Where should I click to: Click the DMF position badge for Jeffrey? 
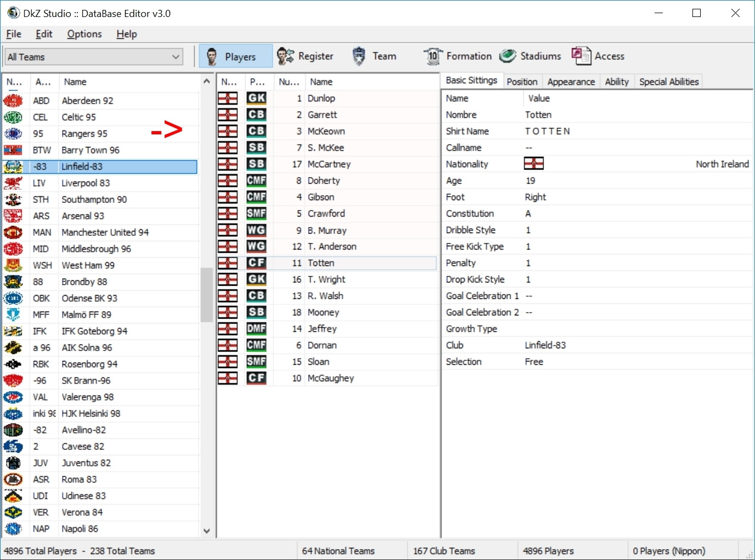(x=256, y=329)
